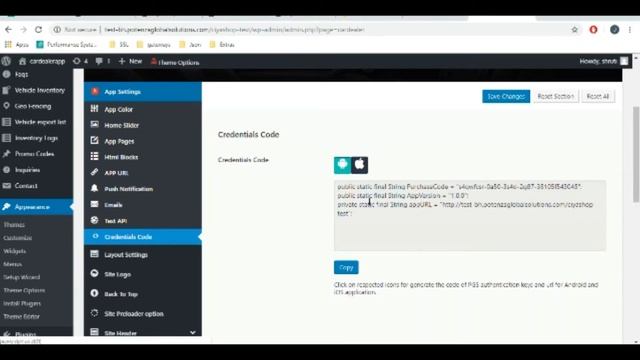This screenshot has height=360, width=640.
Task: Click the Reset All button
Action: tap(598, 96)
